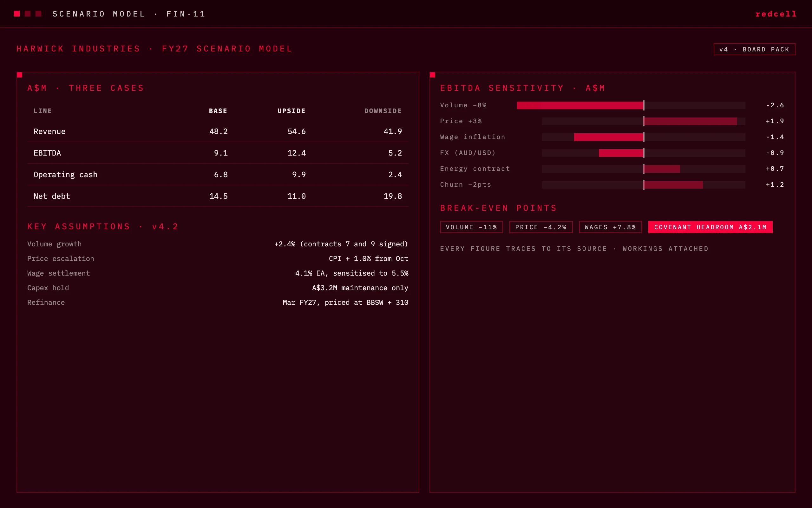Click the +1.2 Churn sensitivity value
This screenshot has width=812, height=508.
775,185
